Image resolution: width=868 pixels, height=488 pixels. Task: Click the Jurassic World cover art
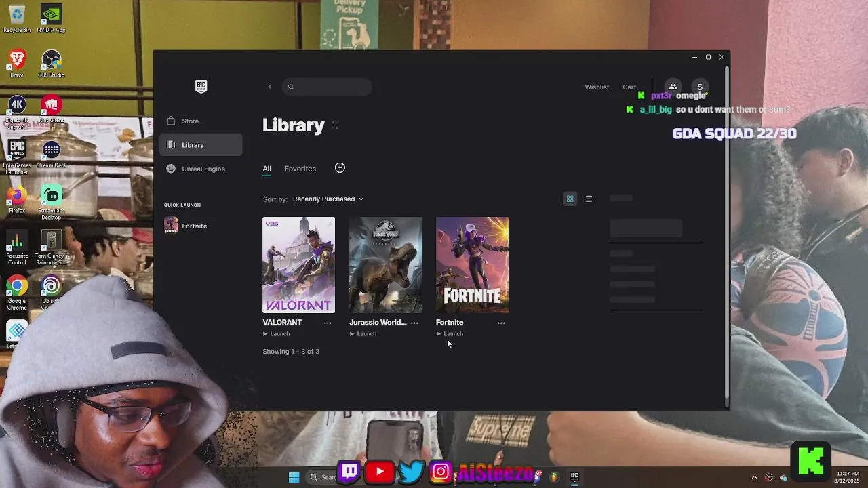(385, 265)
